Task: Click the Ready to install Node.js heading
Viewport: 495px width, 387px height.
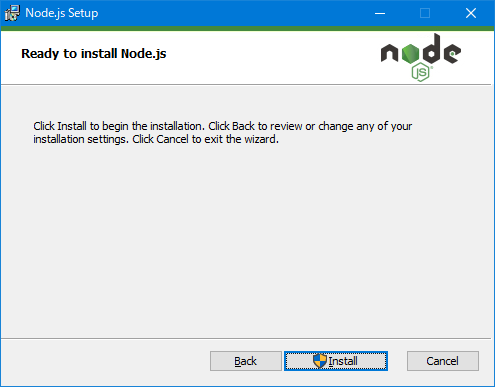Action: coord(94,54)
